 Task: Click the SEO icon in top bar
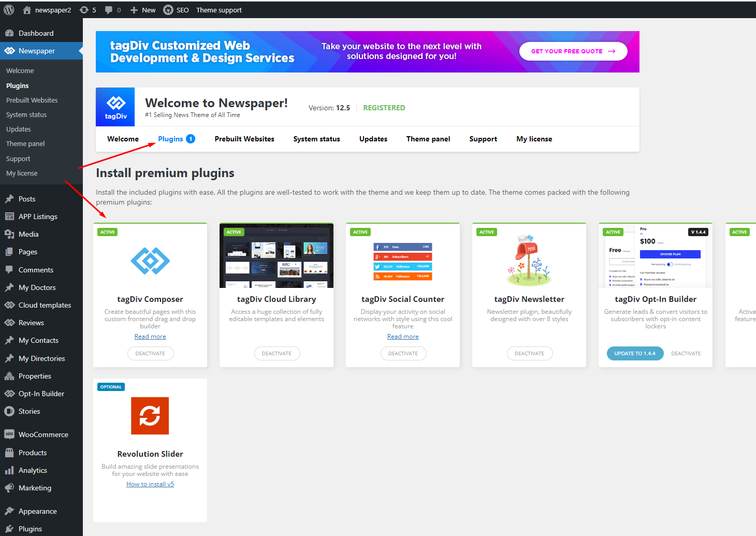(x=168, y=10)
